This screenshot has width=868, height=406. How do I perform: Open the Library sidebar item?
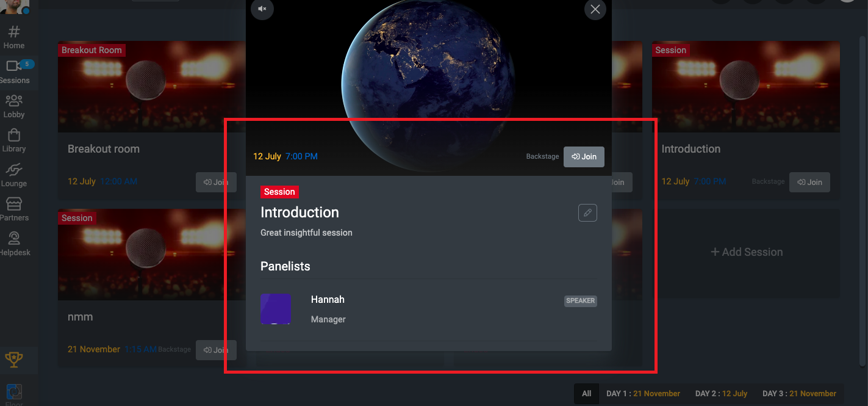click(14, 140)
